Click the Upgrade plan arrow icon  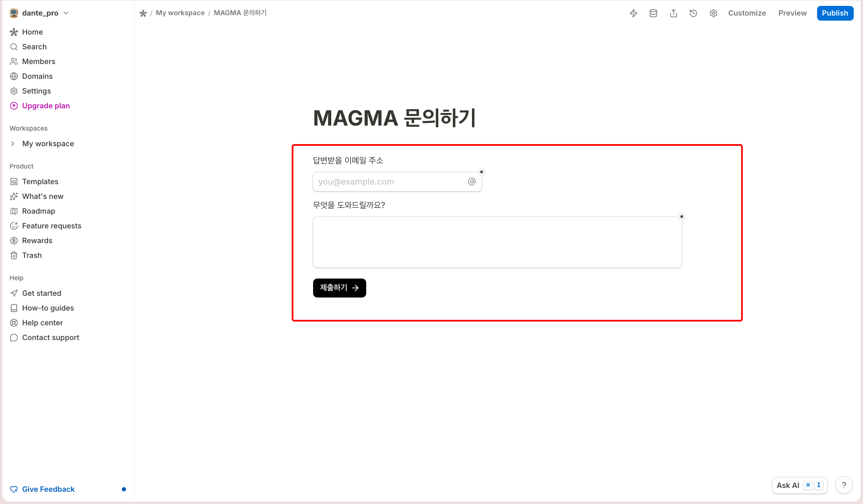point(14,106)
